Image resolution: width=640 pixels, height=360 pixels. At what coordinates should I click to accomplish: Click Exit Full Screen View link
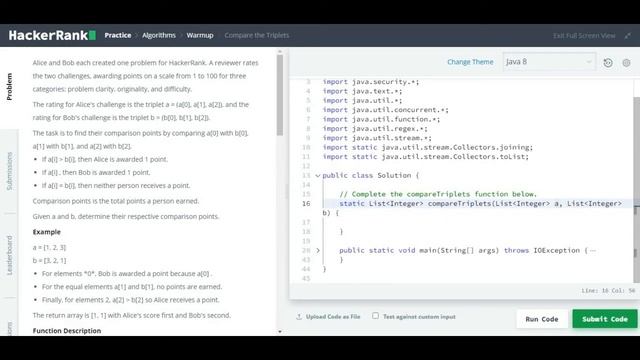click(584, 36)
